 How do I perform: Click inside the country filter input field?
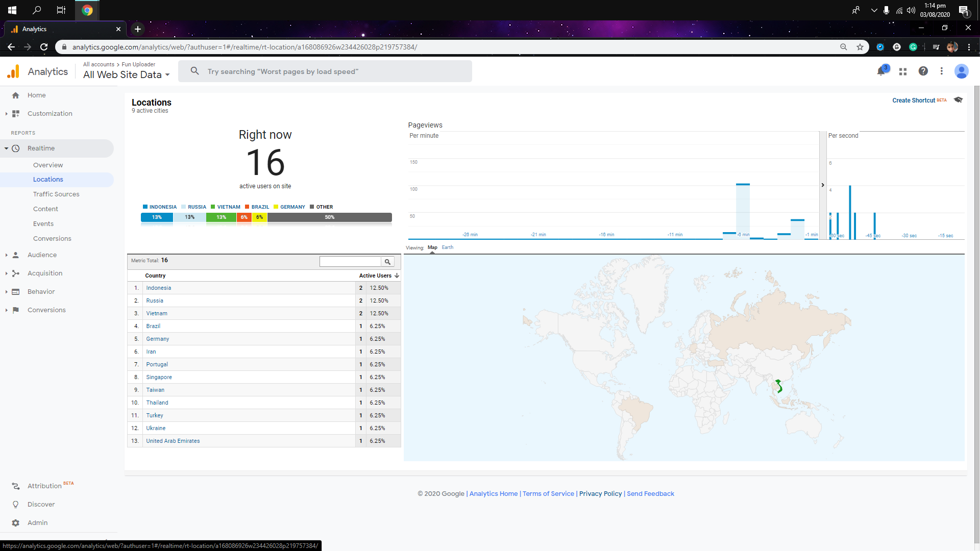coord(350,261)
